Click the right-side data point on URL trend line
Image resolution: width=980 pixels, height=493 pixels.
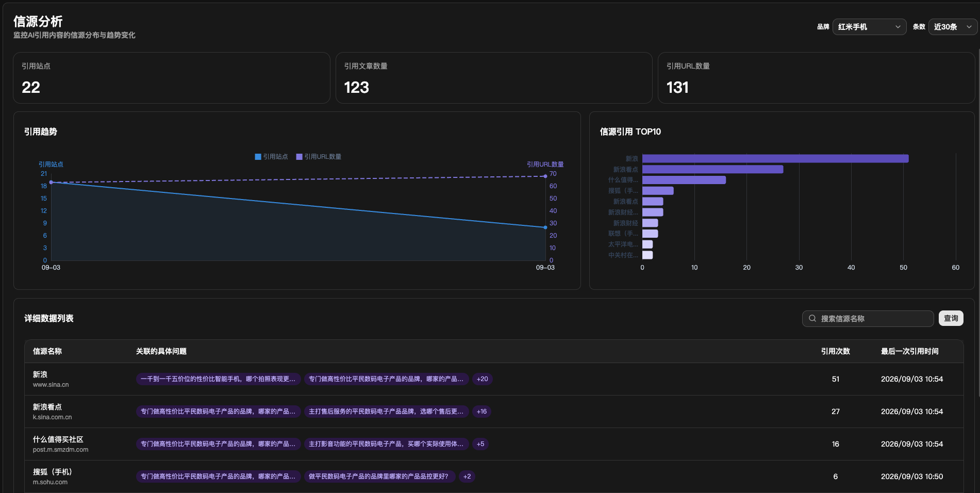pos(545,176)
